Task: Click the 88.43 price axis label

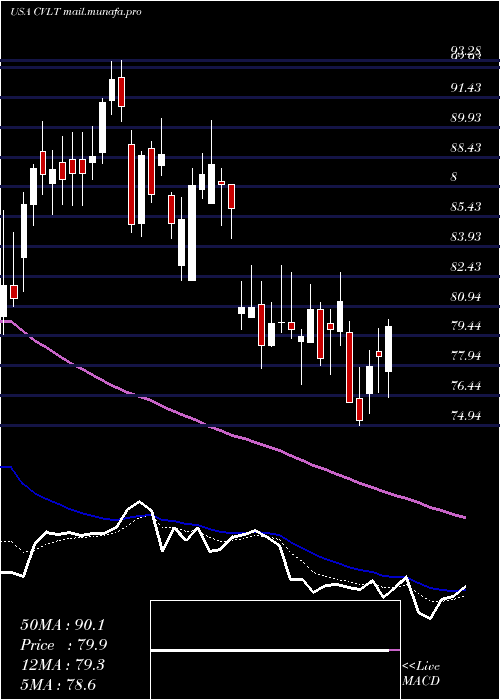Action: 466,147
